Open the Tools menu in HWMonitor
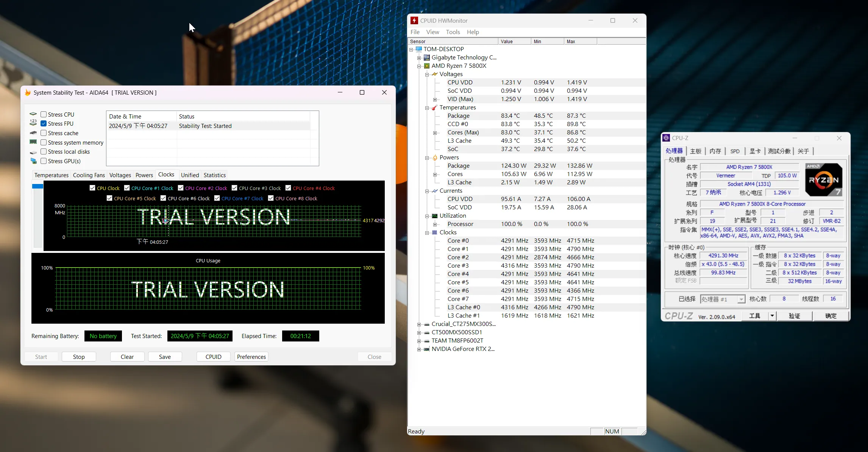The image size is (868, 452). [x=453, y=32]
